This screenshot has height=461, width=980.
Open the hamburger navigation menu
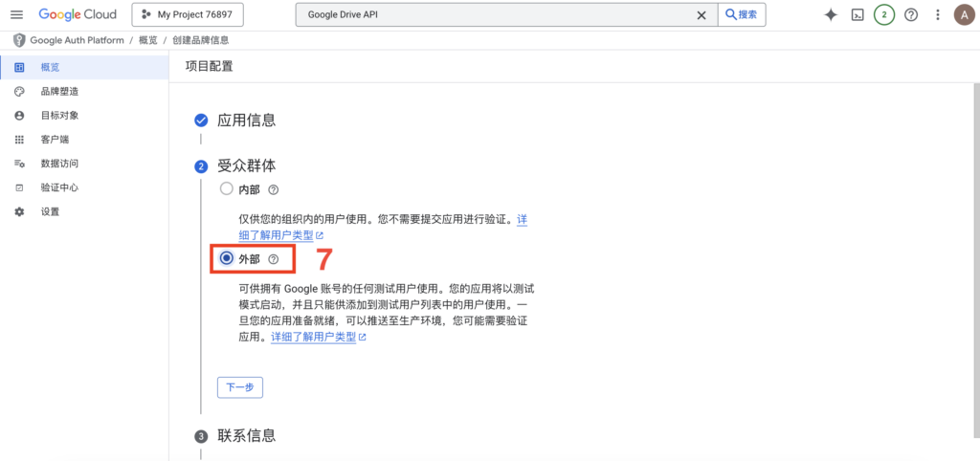[16, 15]
